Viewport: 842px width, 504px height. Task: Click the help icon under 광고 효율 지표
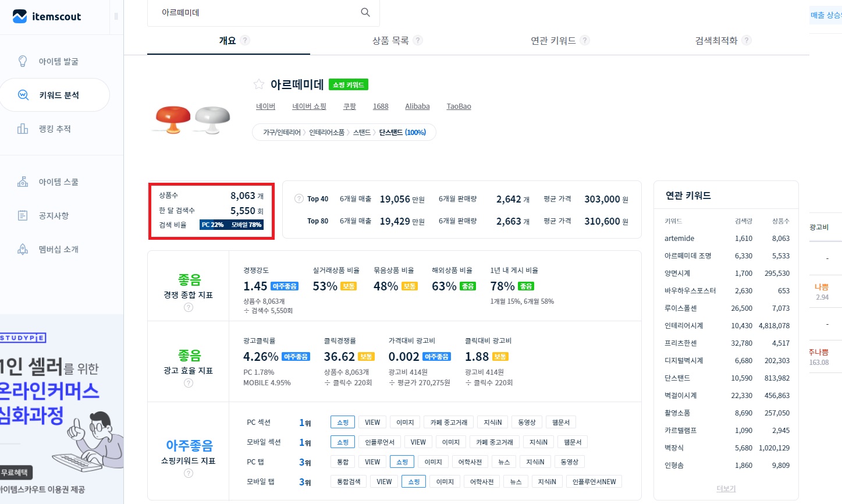point(189,383)
